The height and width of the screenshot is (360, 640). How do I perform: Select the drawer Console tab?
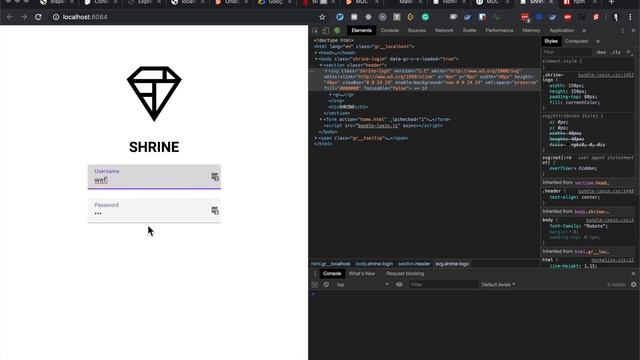(332, 273)
